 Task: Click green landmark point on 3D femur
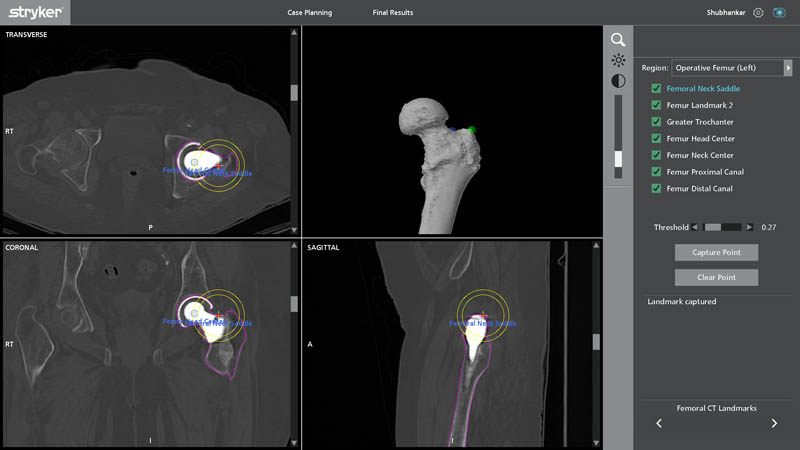click(472, 130)
